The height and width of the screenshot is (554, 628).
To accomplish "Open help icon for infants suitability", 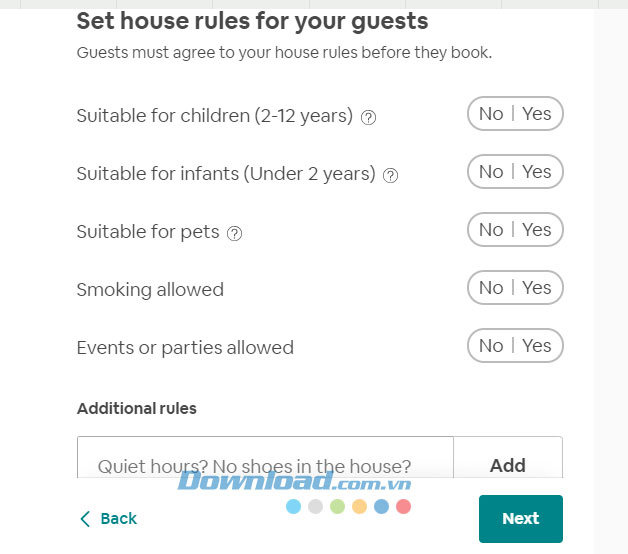I will [x=391, y=175].
